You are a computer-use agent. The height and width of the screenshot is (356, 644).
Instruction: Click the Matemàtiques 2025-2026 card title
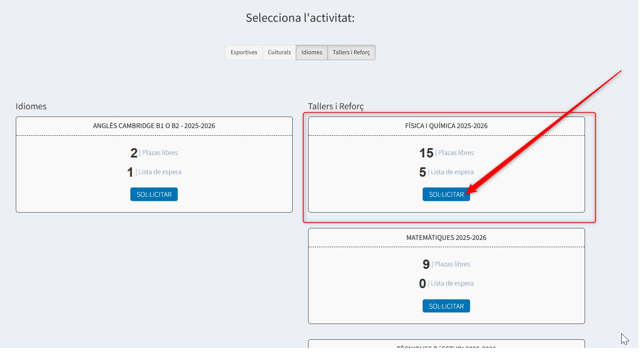click(446, 238)
